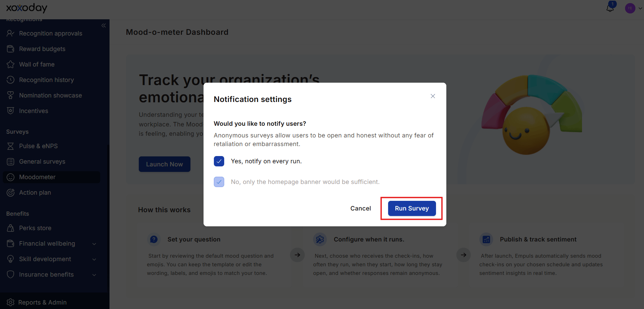This screenshot has height=309, width=644.
Task: Expand Financial wellbeing chevron
Action: (x=94, y=244)
